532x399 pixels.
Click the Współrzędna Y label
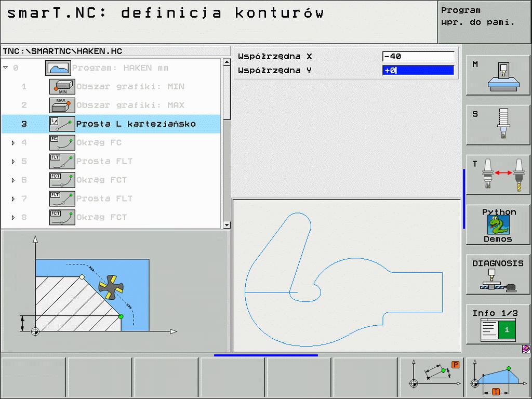point(275,71)
